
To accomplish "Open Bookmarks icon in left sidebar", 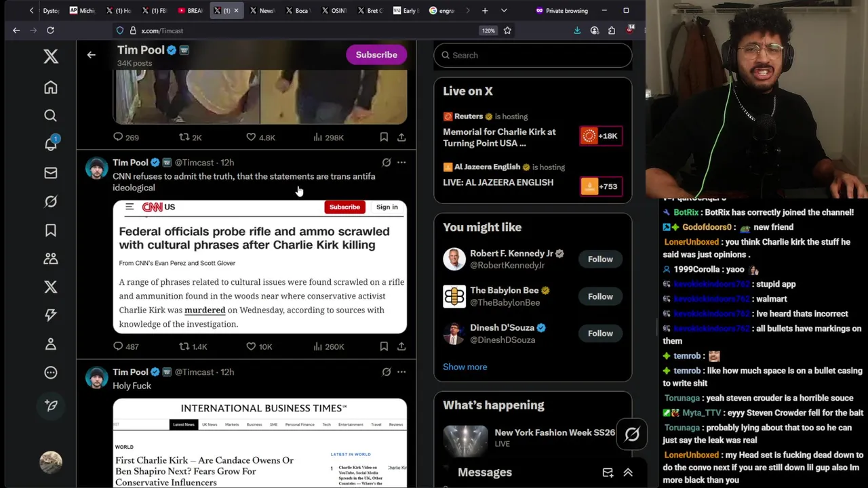I will point(51,230).
